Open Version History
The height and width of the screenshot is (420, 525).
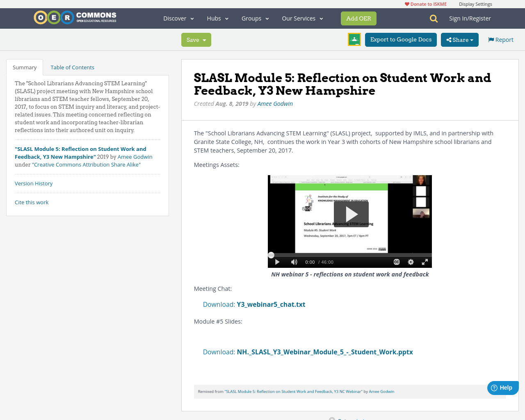[x=34, y=183]
